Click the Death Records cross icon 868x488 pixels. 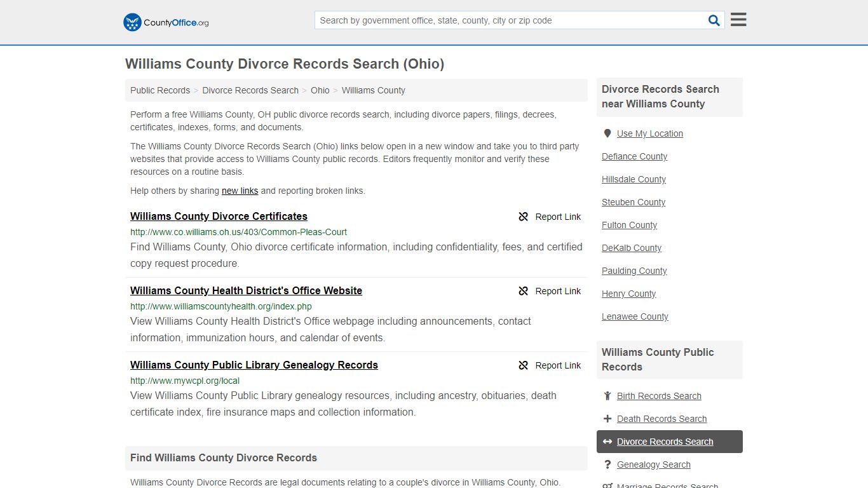point(607,419)
